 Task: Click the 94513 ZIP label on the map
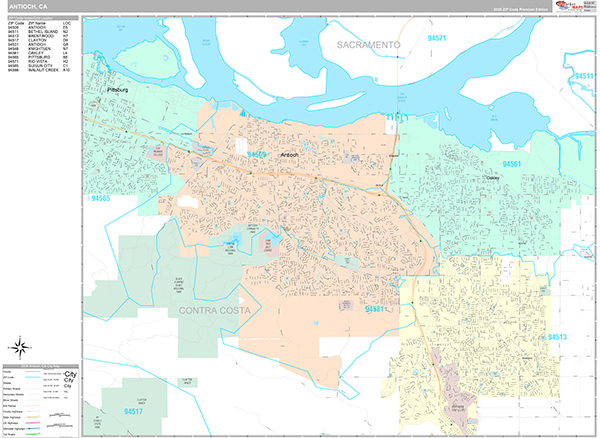tap(558, 337)
